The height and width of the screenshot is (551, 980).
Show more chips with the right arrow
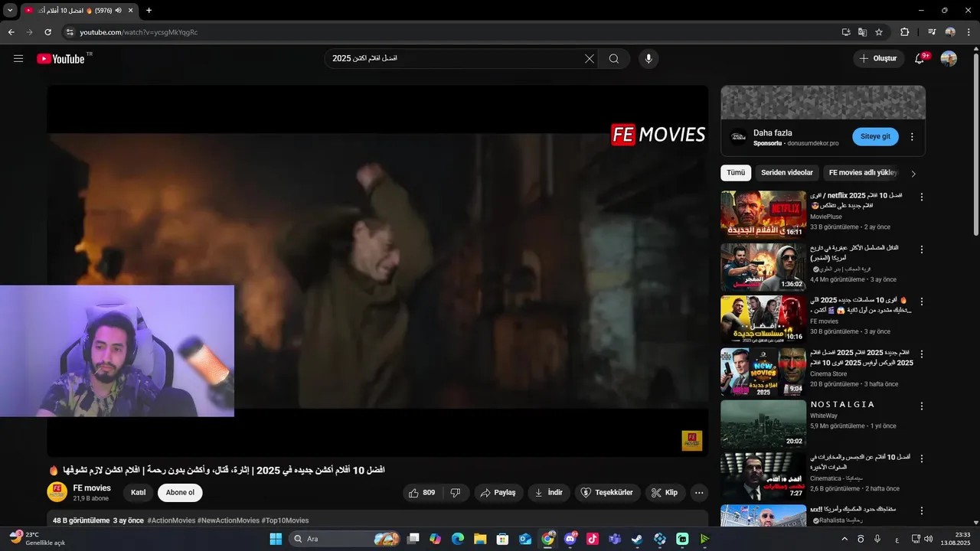913,174
